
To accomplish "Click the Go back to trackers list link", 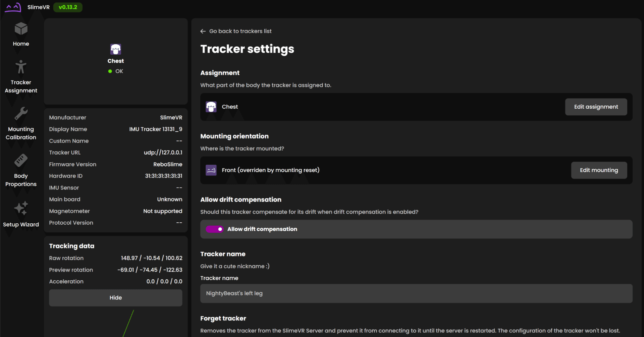I will pos(240,31).
